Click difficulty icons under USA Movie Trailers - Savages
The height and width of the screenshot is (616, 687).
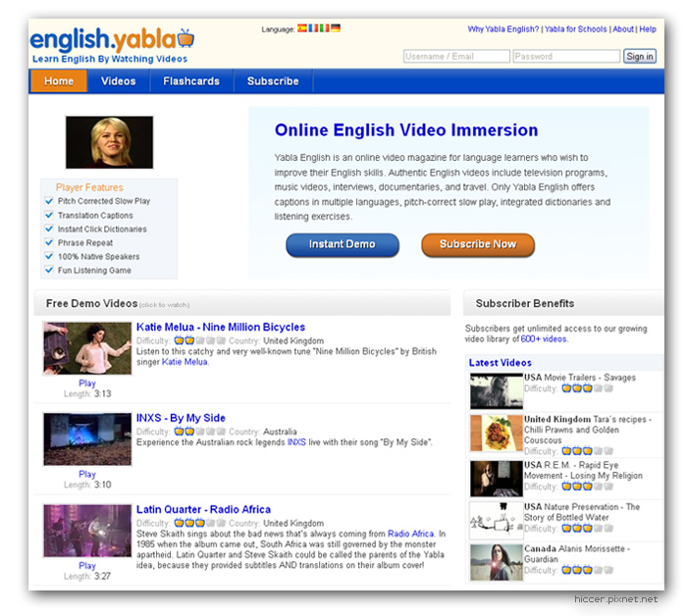coord(587,388)
